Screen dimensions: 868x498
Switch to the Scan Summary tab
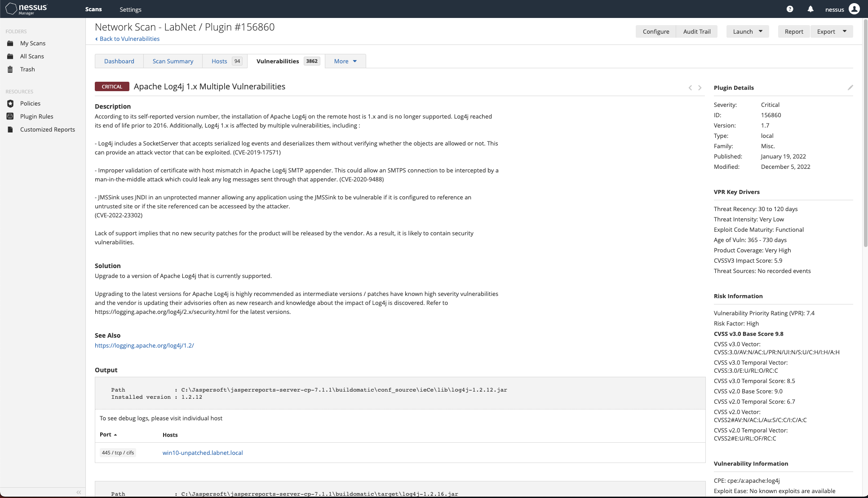(173, 61)
